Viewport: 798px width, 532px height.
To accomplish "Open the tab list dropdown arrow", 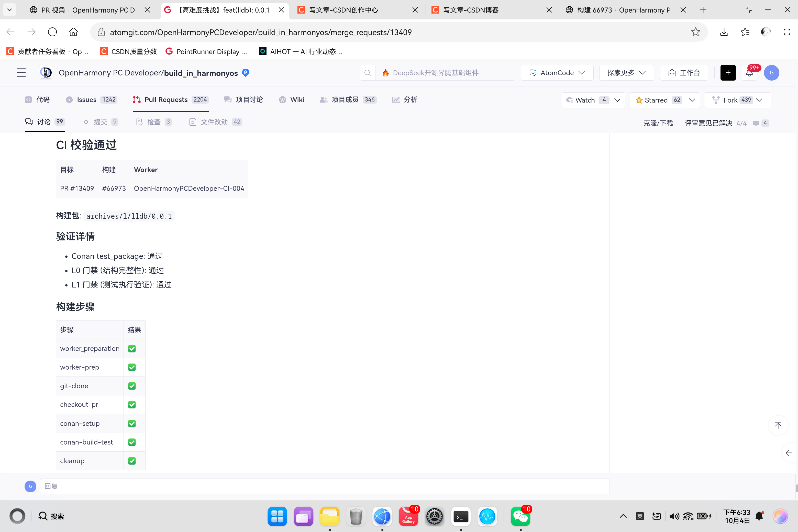I will [9, 10].
